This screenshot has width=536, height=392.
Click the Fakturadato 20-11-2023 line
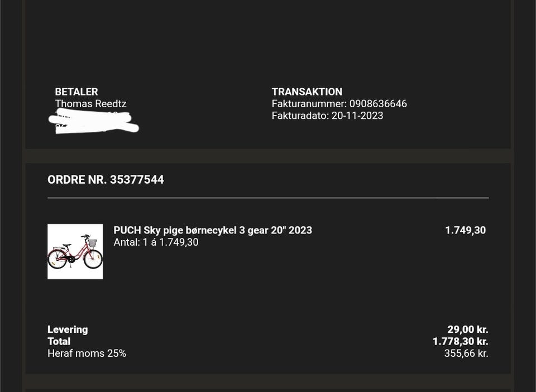coord(327,116)
